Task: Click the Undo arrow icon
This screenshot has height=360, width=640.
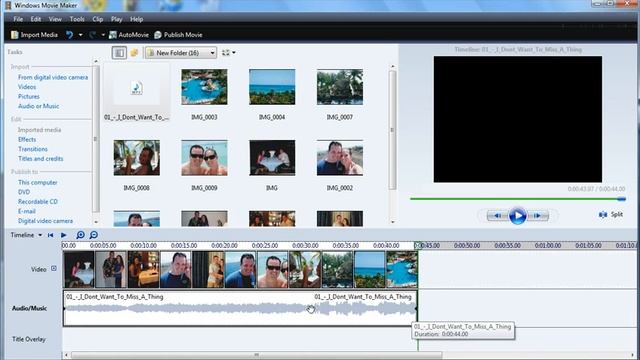Action: tap(70, 35)
